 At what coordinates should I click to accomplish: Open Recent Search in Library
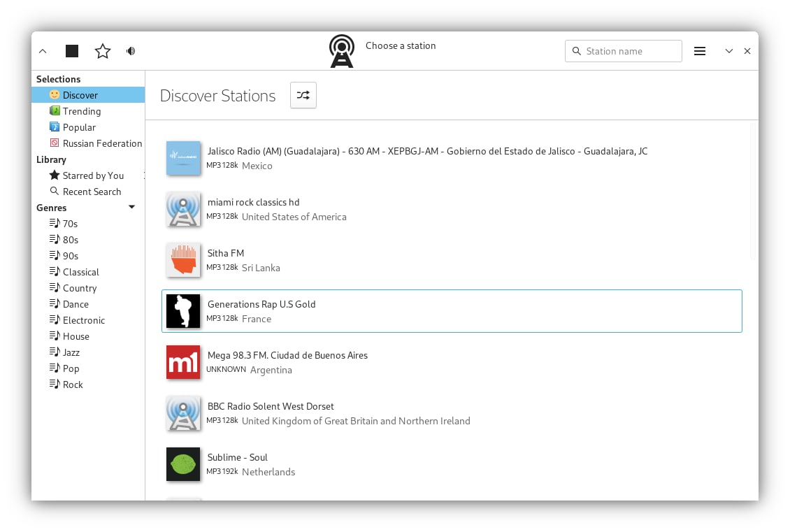(x=92, y=192)
